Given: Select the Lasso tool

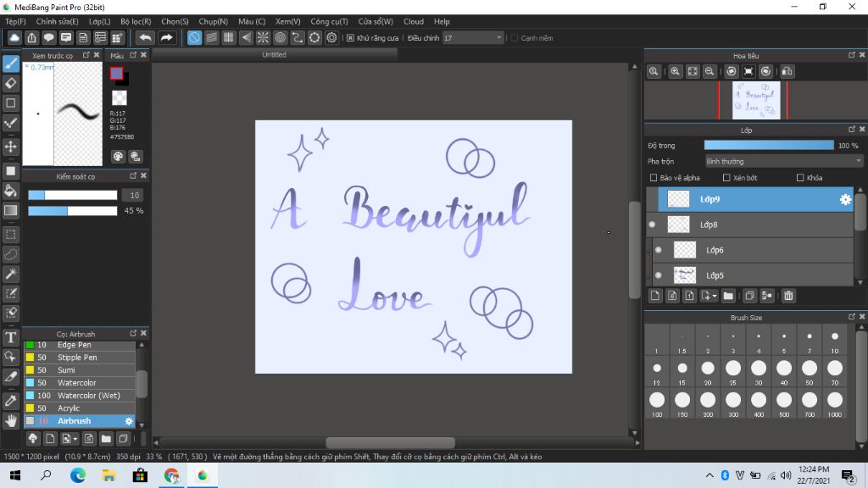Looking at the screenshot, I should [10, 254].
